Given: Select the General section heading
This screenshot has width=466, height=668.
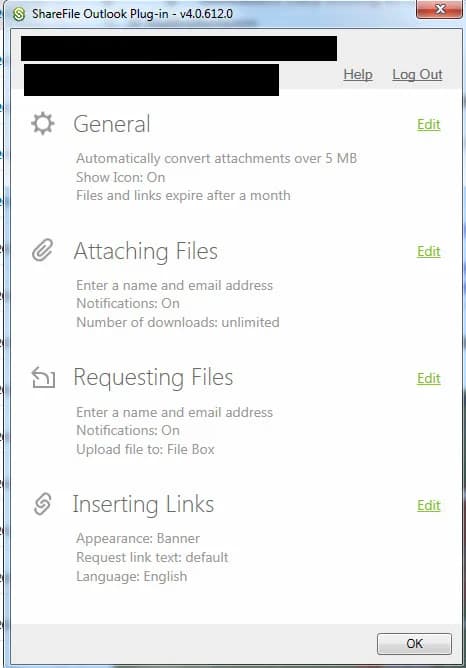Looking at the screenshot, I should 112,124.
